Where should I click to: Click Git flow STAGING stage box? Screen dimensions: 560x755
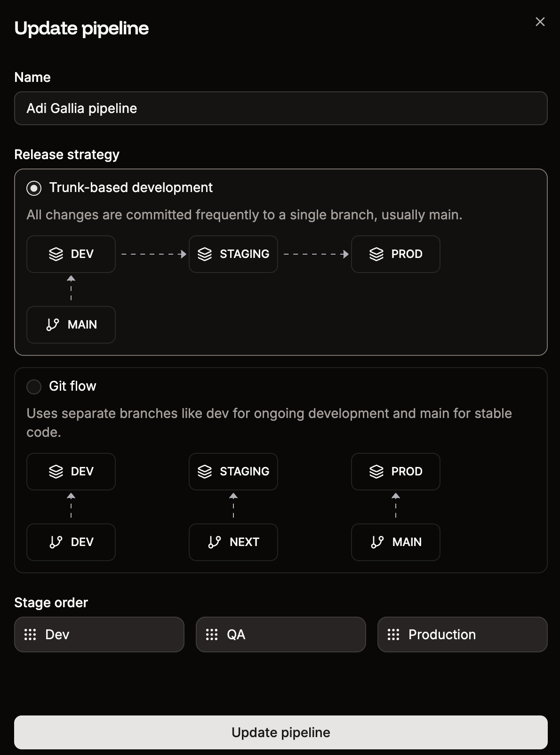pyautogui.click(x=233, y=472)
